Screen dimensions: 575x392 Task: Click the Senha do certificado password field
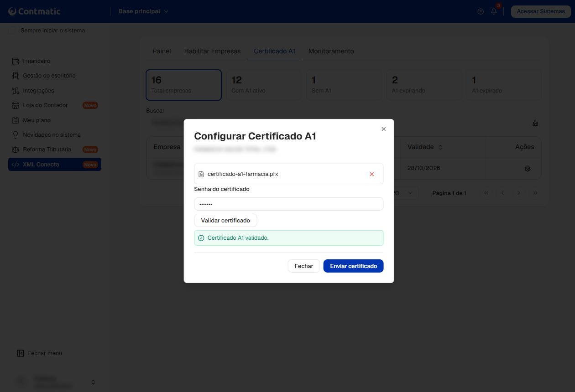[289, 204]
